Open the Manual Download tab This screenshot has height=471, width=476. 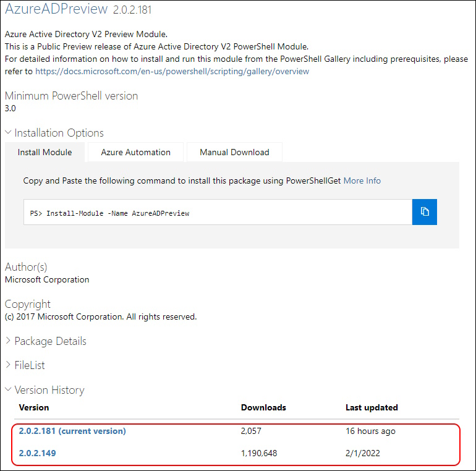[x=234, y=152]
